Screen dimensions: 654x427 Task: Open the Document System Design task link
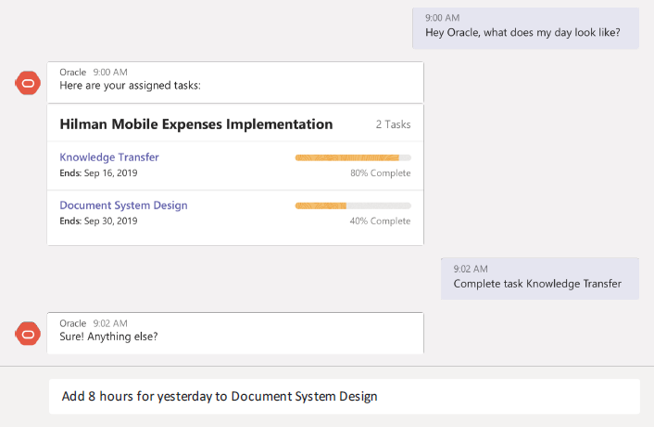pyautogui.click(x=123, y=205)
